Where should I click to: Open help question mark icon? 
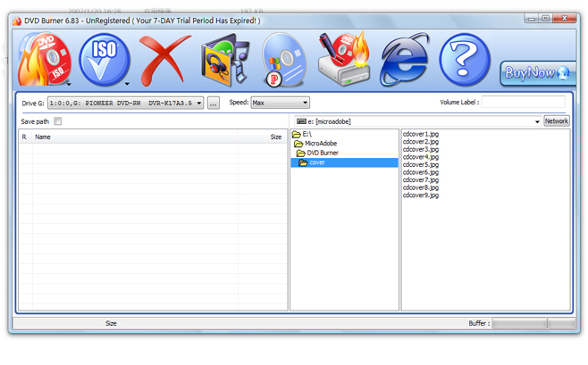pos(465,60)
